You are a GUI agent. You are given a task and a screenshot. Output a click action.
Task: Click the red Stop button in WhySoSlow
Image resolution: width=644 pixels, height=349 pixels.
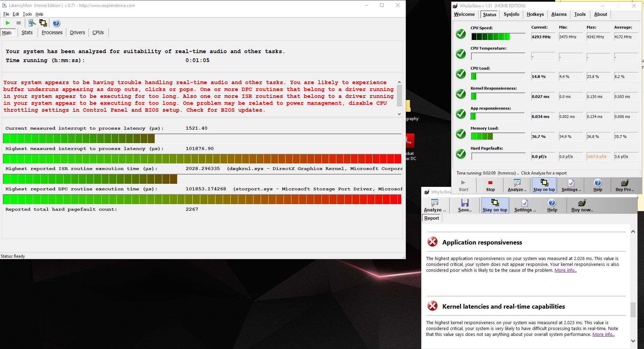click(x=490, y=186)
